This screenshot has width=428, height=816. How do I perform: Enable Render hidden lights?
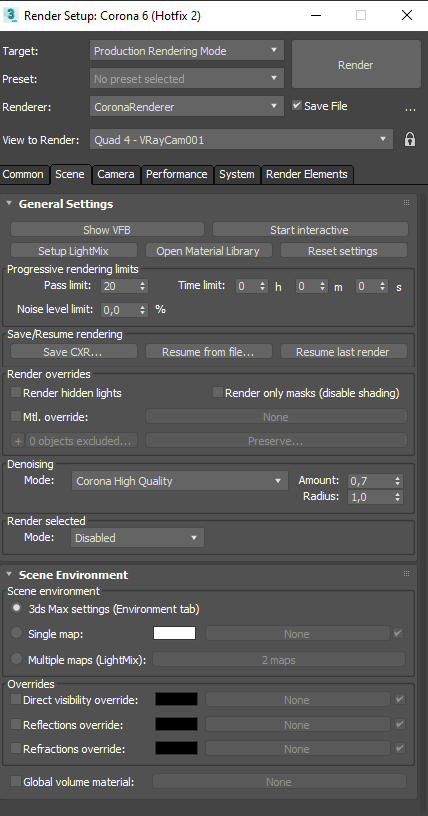(16, 393)
